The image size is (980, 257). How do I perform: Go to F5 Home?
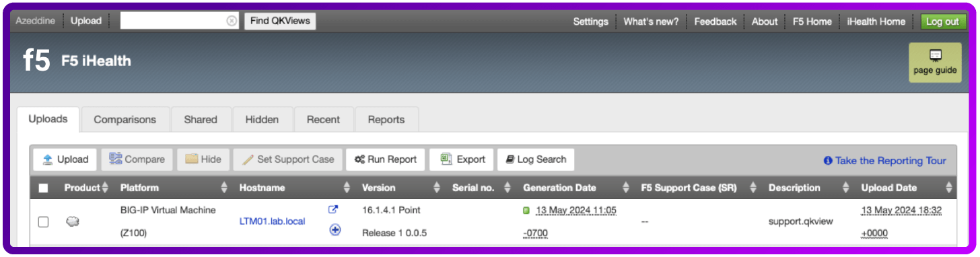(x=812, y=22)
